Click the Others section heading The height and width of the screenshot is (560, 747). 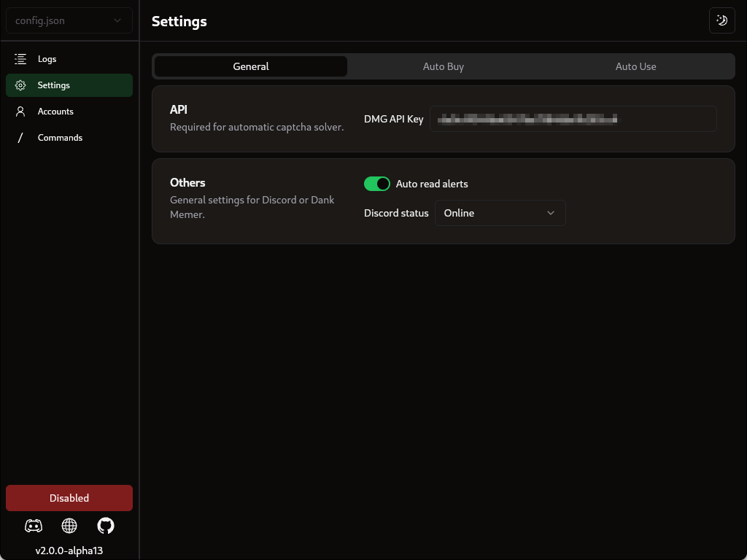click(x=187, y=183)
